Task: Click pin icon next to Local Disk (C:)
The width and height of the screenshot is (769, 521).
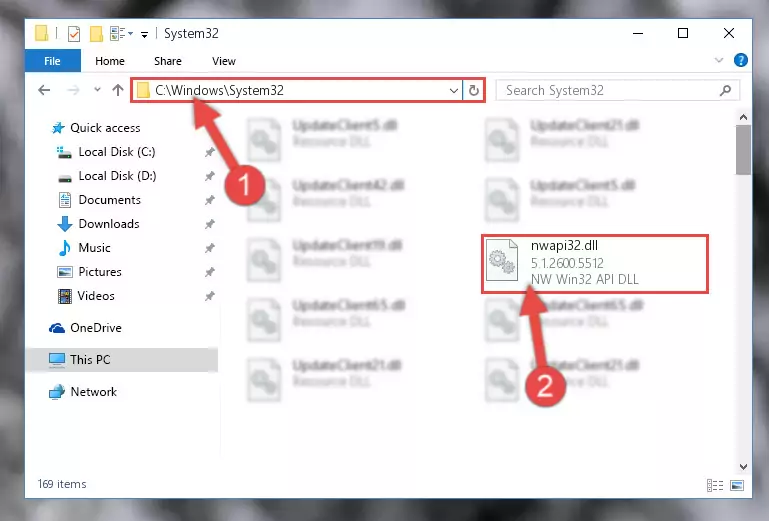Action: [x=210, y=152]
